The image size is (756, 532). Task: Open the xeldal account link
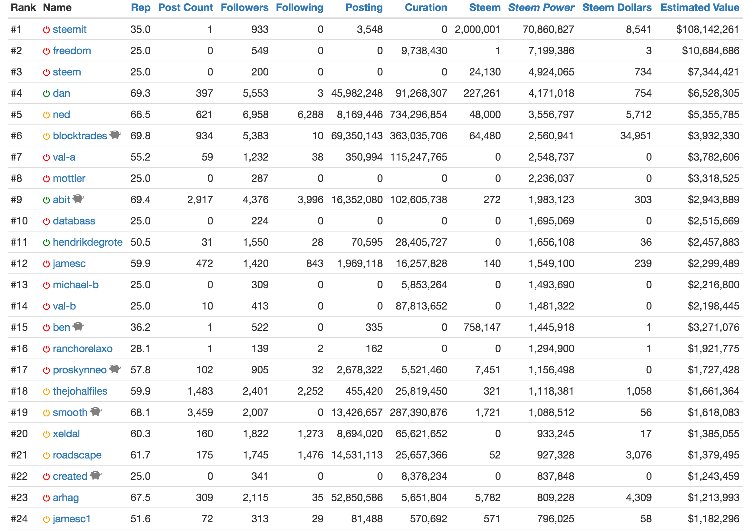coord(66,434)
